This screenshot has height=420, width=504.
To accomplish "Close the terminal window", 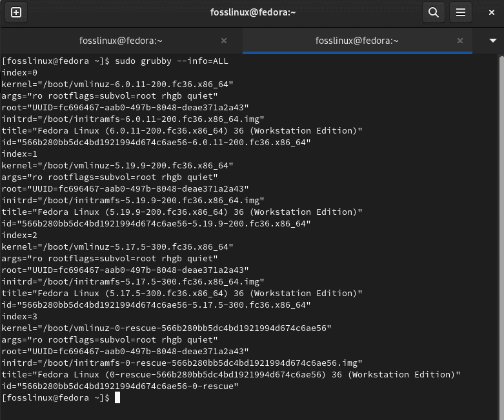I will [x=492, y=12].
